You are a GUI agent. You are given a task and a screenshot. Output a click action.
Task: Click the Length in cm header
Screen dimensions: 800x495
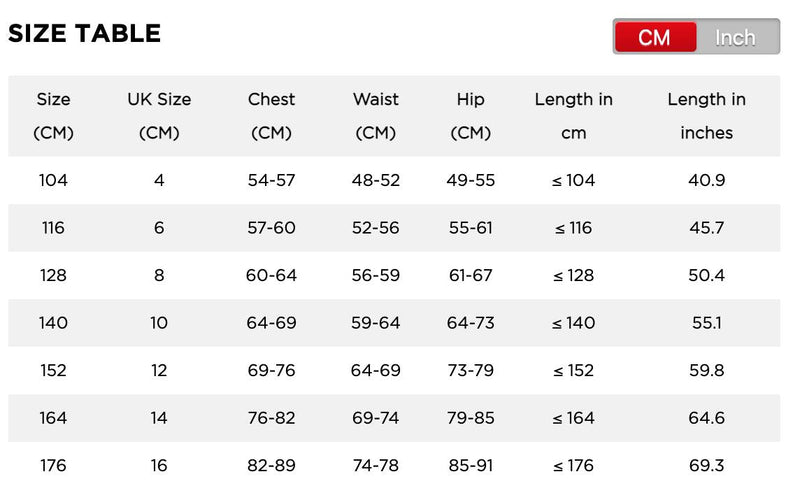click(x=574, y=116)
